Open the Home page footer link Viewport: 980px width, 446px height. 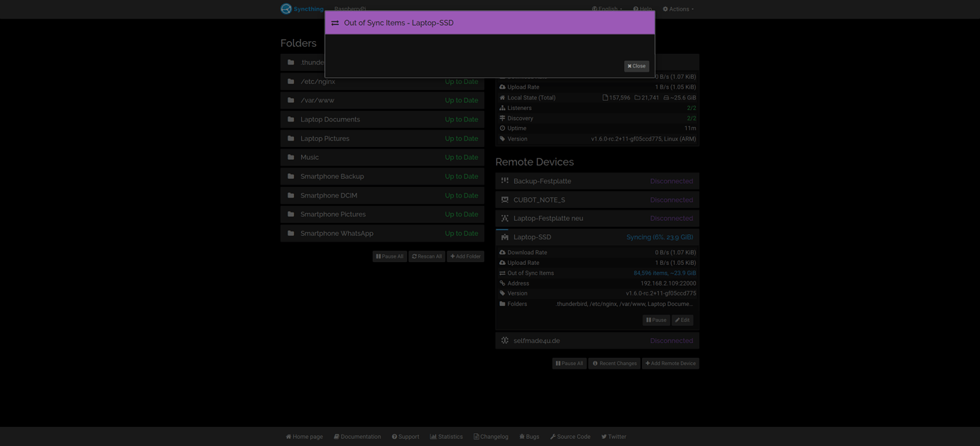(x=304, y=437)
